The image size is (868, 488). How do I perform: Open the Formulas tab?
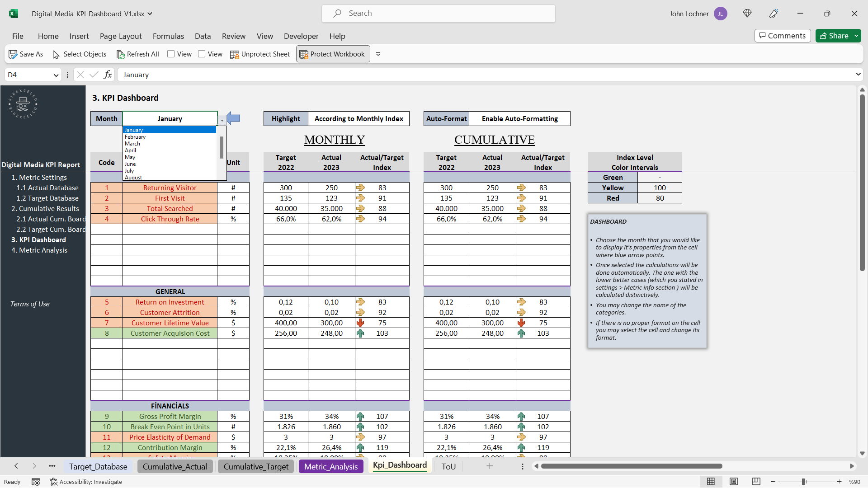pyautogui.click(x=168, y=36)
